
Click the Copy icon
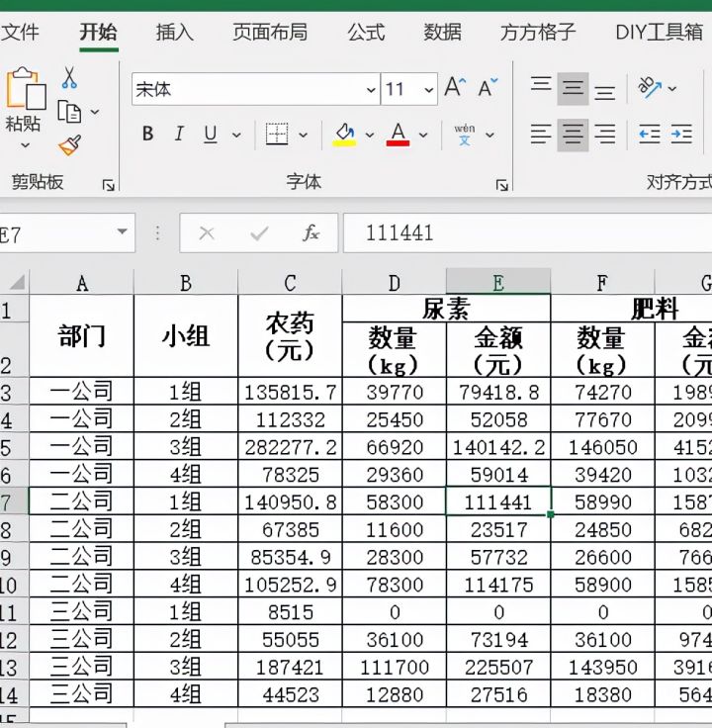(69, 112)
